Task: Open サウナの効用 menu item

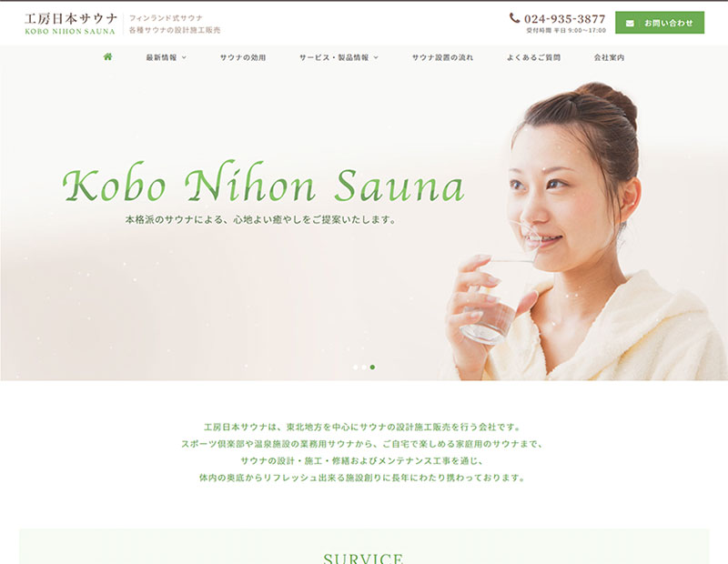Action: (x=243, y=57)
